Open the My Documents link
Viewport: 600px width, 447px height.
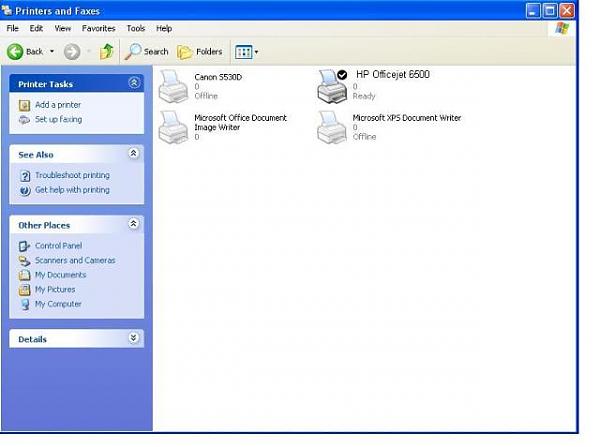pyautogui.click(x=60, y=275)
